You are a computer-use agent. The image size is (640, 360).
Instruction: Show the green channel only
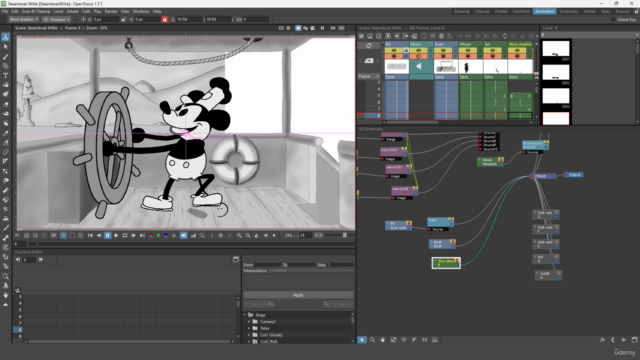158,236
